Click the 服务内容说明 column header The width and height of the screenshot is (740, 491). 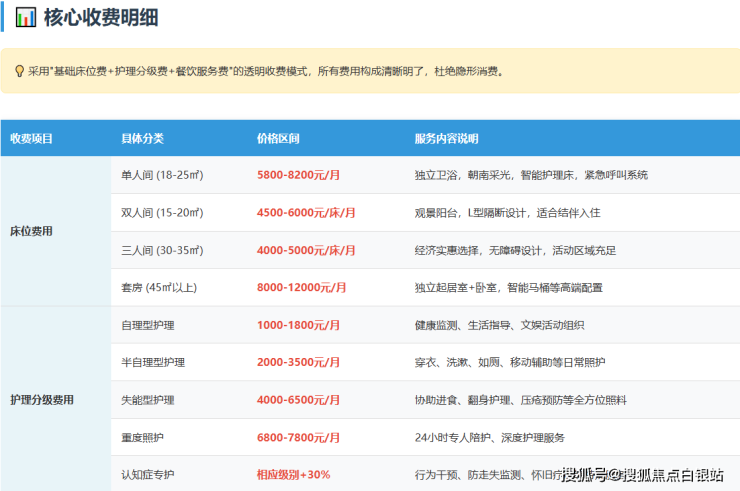point(447,138)
